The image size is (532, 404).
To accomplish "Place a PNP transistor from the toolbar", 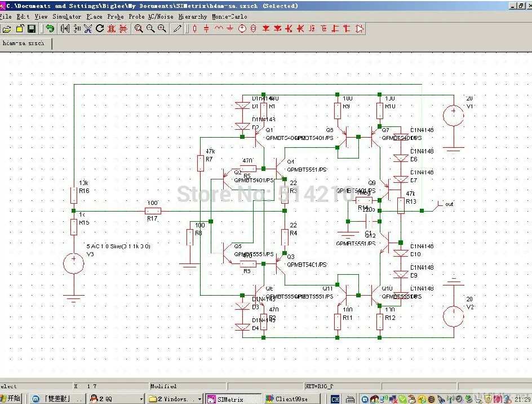I will point(300,29).
